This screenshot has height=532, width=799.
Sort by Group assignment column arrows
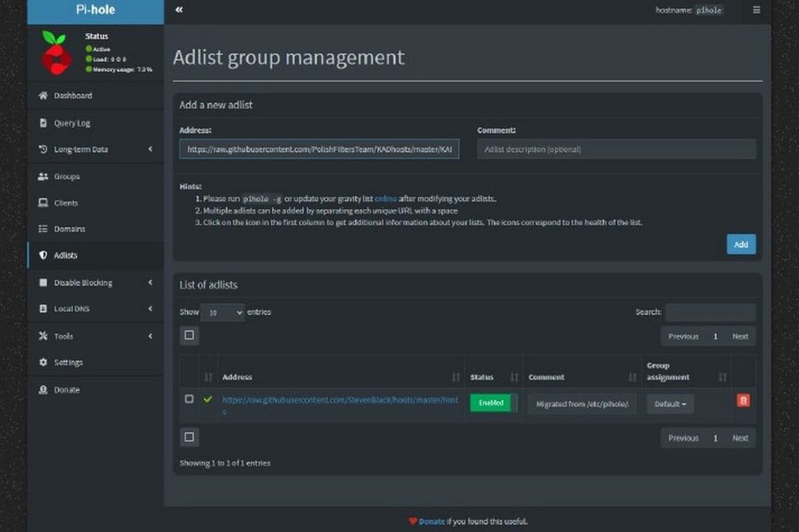pyautogui.click(x=723, y=377)
